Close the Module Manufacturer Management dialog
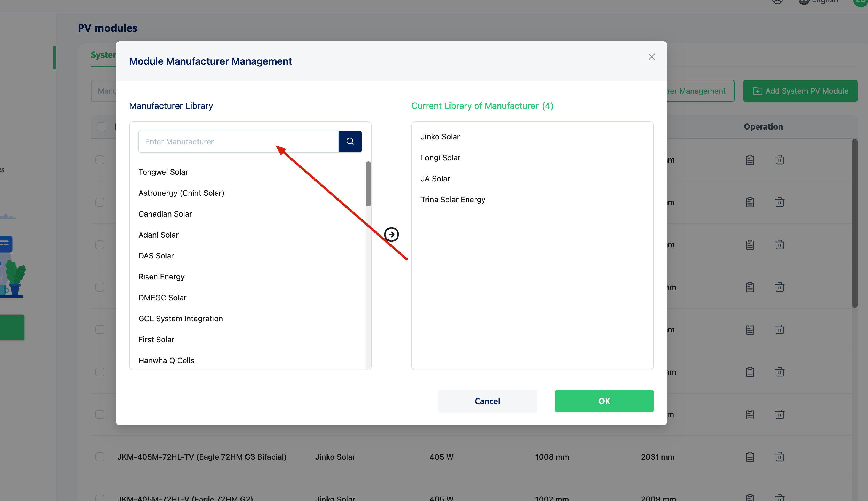868x501 pixels. coord(652,57)
